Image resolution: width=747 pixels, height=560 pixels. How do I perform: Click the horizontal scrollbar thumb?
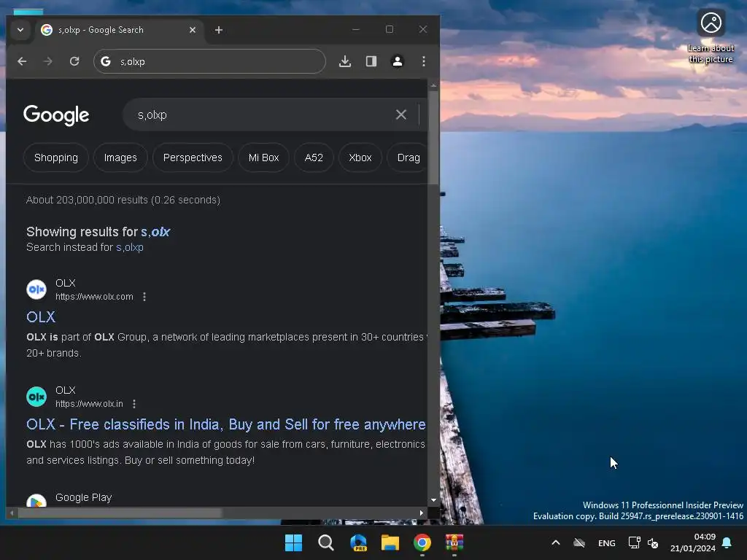pyautogui.click(x=120, y=513)
